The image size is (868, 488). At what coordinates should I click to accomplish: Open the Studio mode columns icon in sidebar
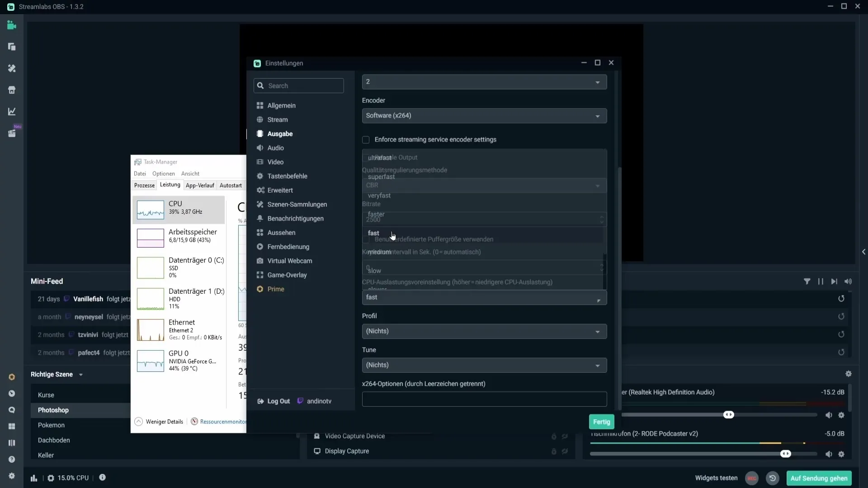12,443
